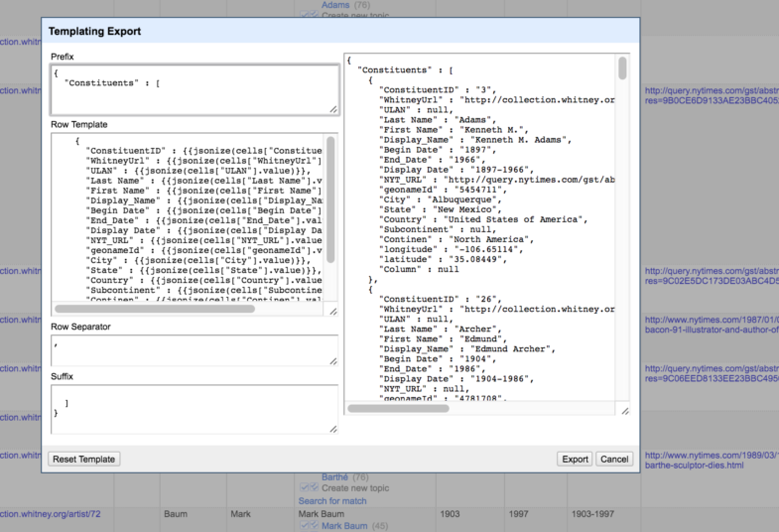Click Search for match link

coord(332,500)
